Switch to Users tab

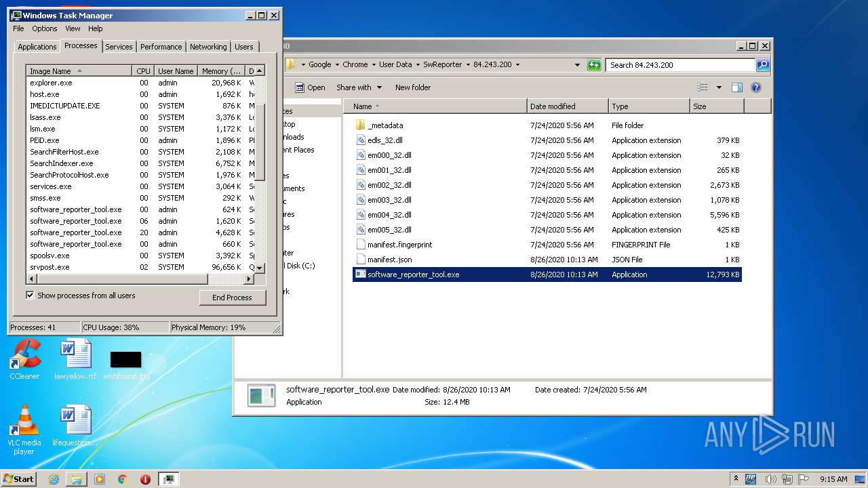[244, 47]
